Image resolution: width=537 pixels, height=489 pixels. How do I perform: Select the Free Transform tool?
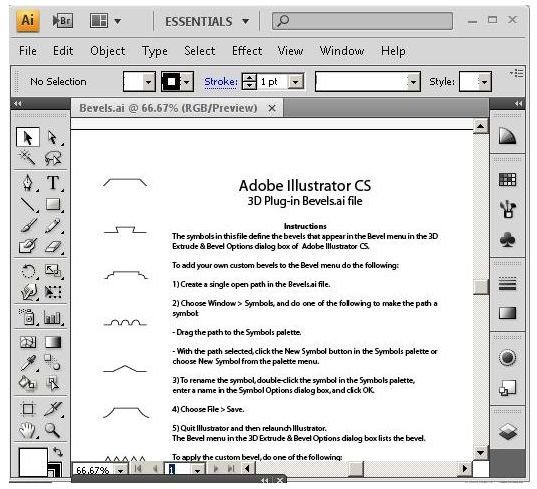pyautogui.click(x=53, y=292)
